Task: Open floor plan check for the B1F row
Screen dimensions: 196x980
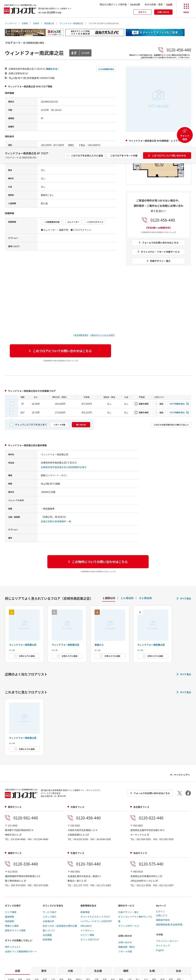Action: [142, 412]
